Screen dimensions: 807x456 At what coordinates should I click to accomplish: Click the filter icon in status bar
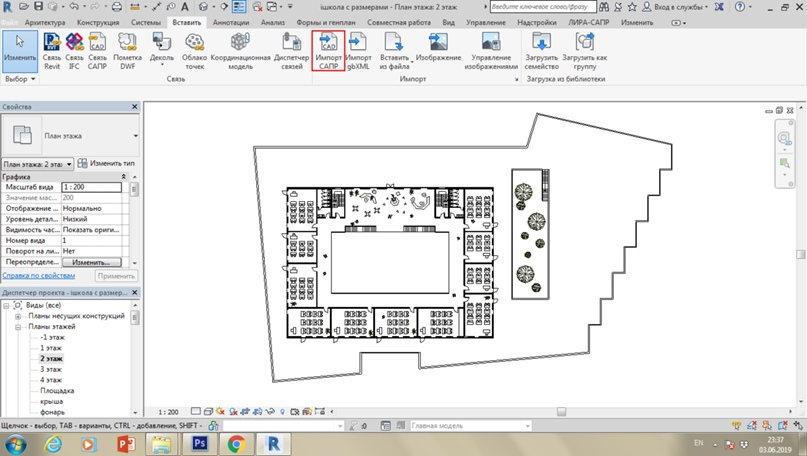[x=353, y=426]
